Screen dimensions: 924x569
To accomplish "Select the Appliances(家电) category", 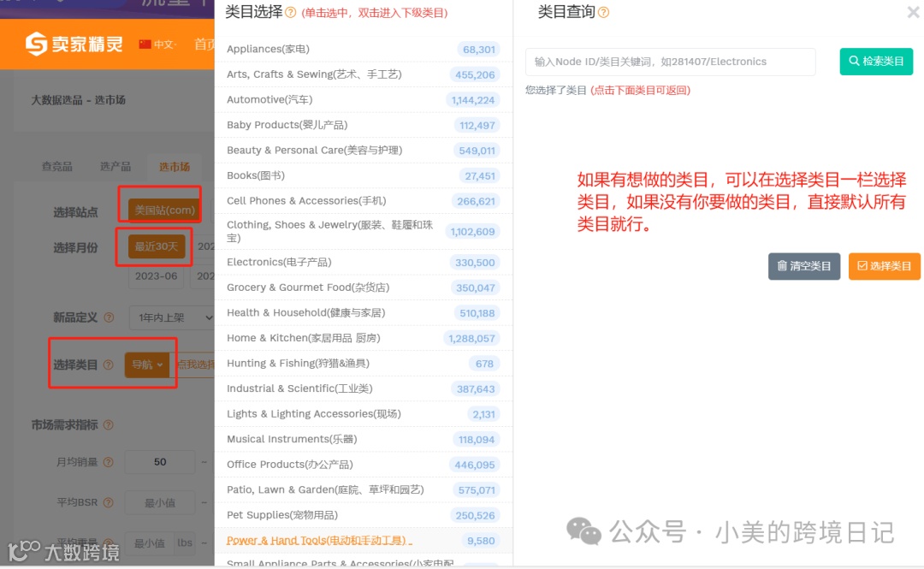I will (x=364, y=49).
